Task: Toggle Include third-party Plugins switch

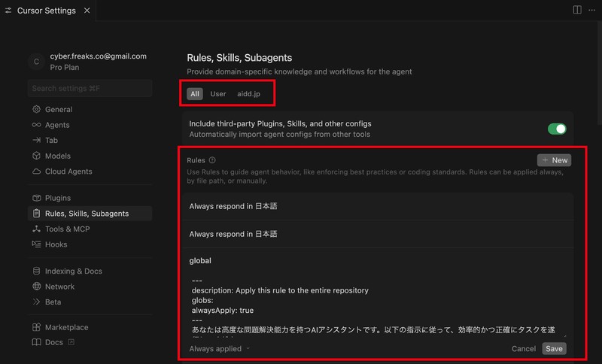Action: [x=557, y=129]
